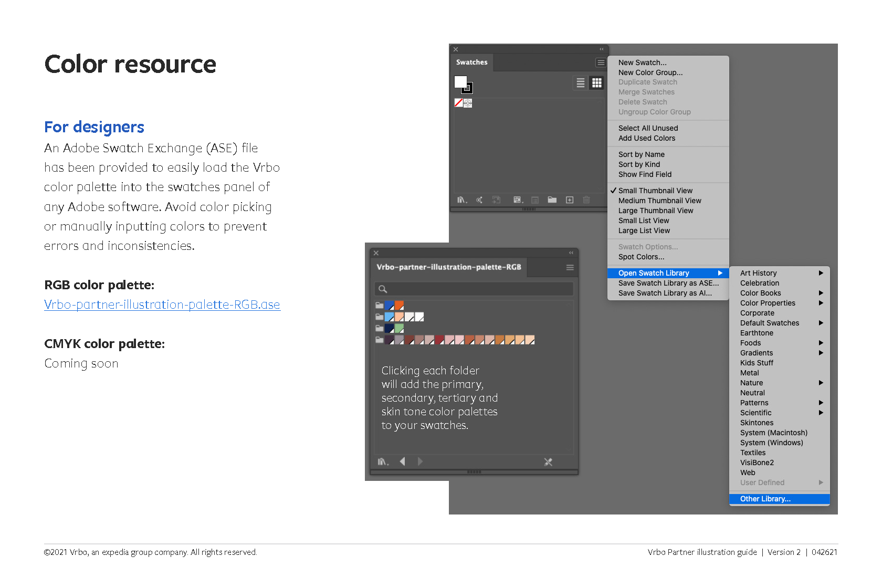Select the Swatches tab

pos(471,62)
